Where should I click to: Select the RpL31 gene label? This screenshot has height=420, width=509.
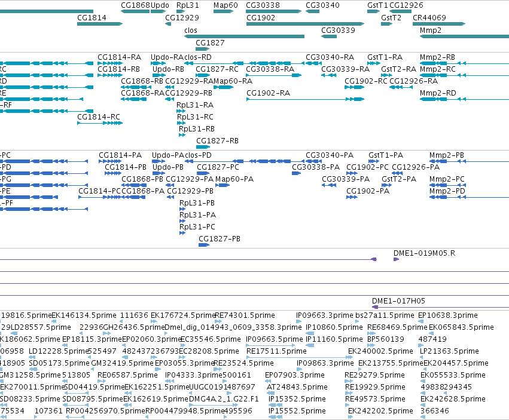coord(188,5)
